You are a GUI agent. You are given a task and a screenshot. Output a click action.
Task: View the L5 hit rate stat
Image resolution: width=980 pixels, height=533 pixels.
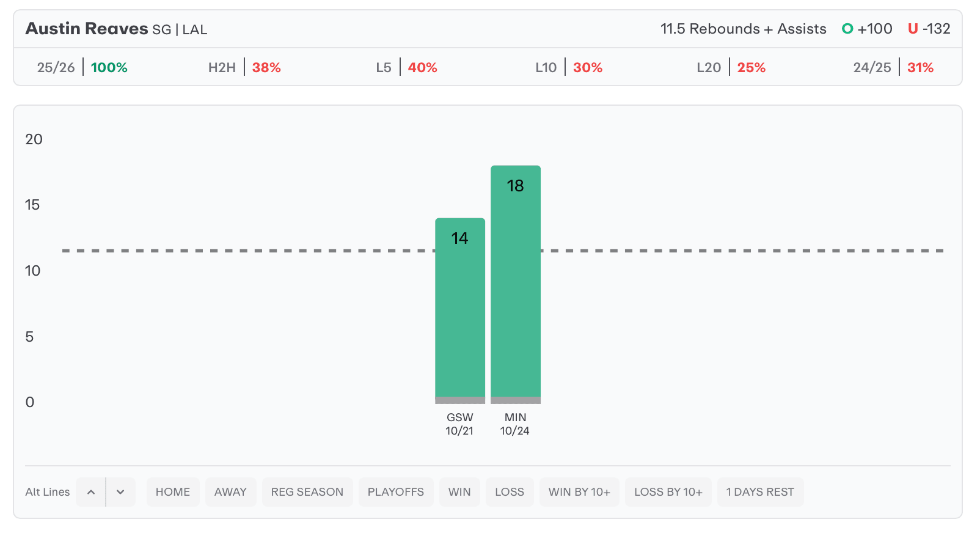pos(406,67)
